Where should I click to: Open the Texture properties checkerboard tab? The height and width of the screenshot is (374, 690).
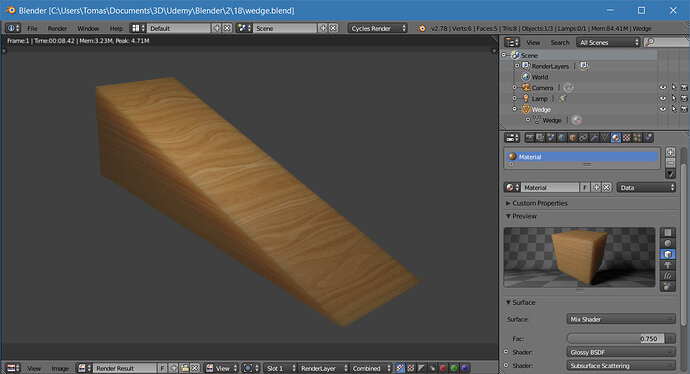pos(627,138)
